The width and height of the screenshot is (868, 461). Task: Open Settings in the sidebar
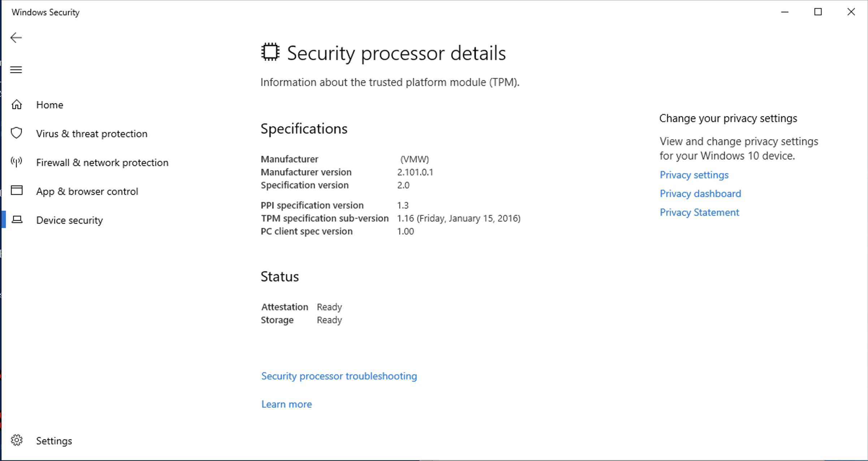click(54, 441)
